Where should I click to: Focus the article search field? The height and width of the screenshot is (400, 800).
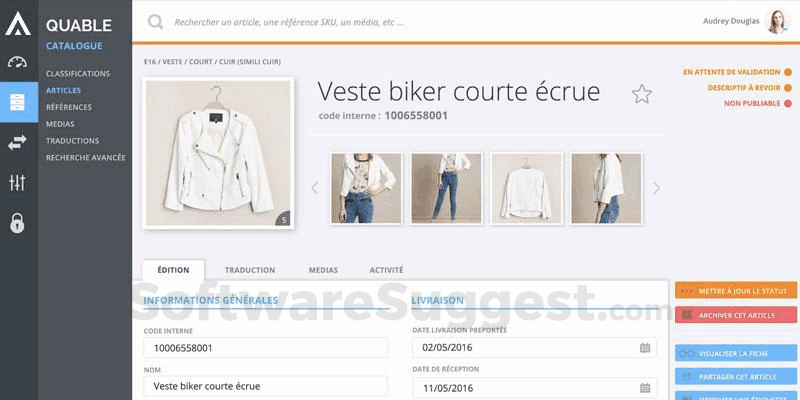click(289, 22)
